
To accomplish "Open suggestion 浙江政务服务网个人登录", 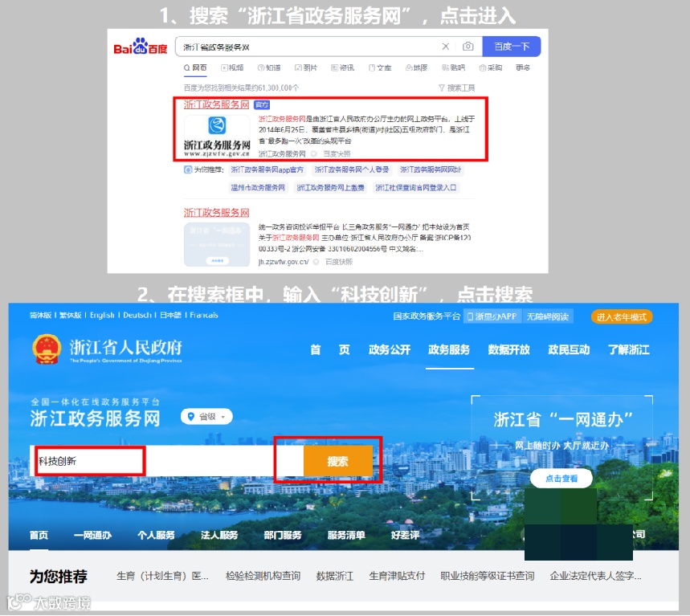I will pos(352,169).
